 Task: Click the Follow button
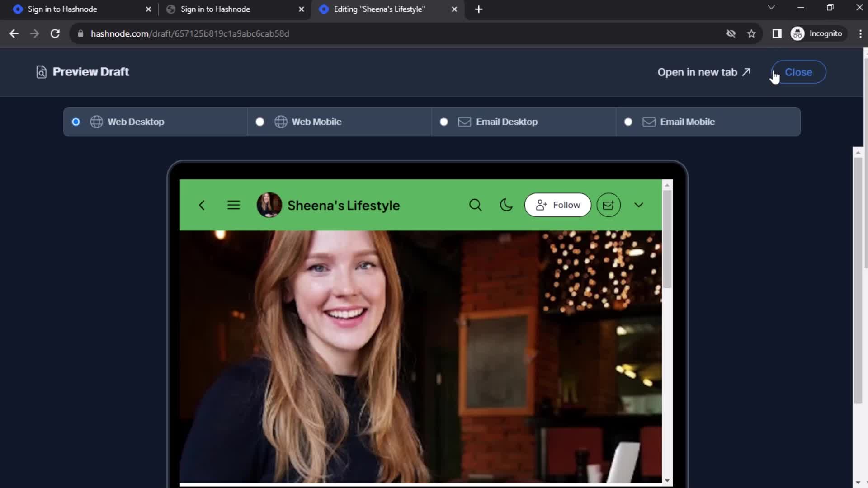coord(557,205)
